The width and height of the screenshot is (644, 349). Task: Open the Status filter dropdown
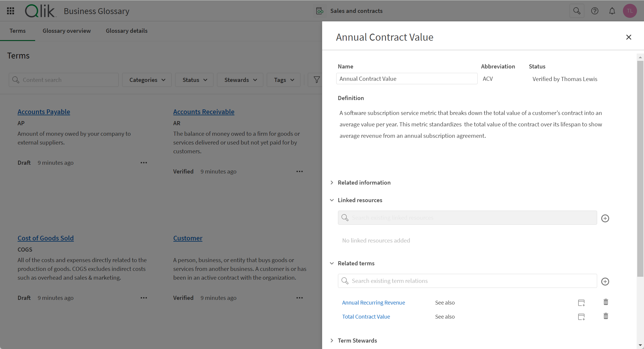pos(194,80)
